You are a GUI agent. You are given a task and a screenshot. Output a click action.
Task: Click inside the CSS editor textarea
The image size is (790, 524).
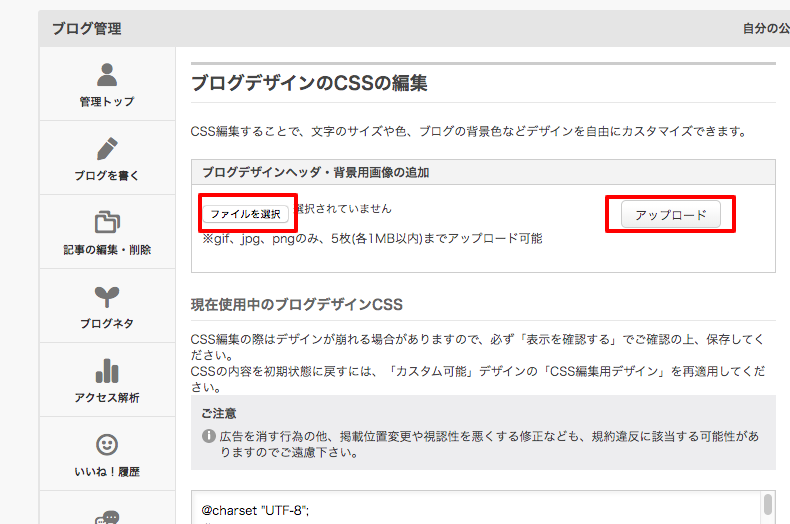tap(476, 507)
